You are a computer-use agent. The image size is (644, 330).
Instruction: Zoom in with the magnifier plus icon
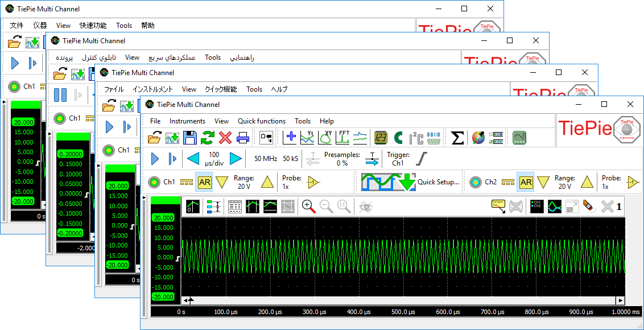click(308, 207)
